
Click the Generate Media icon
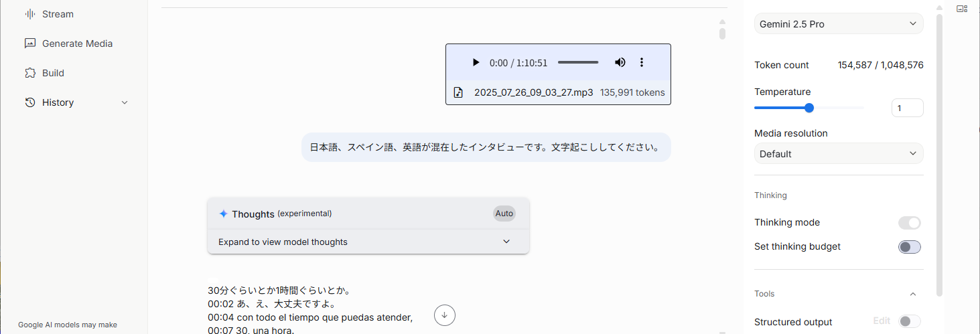click(29, 44)
